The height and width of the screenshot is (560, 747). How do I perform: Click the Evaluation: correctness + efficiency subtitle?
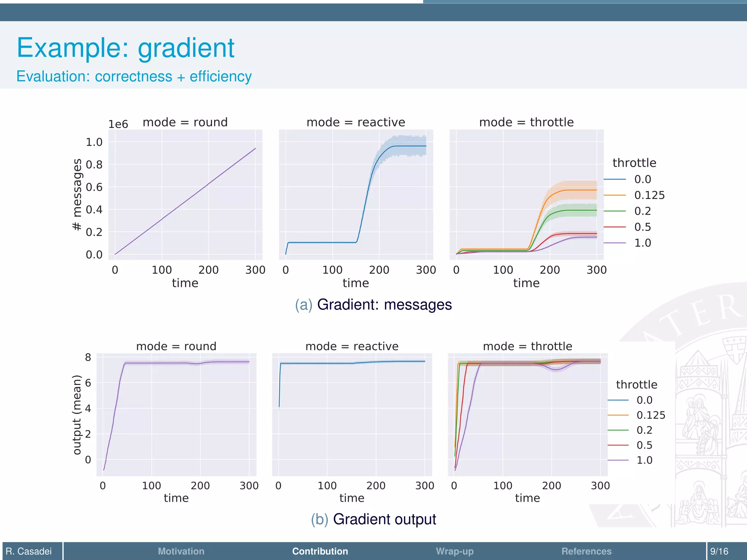coord(134,77)
